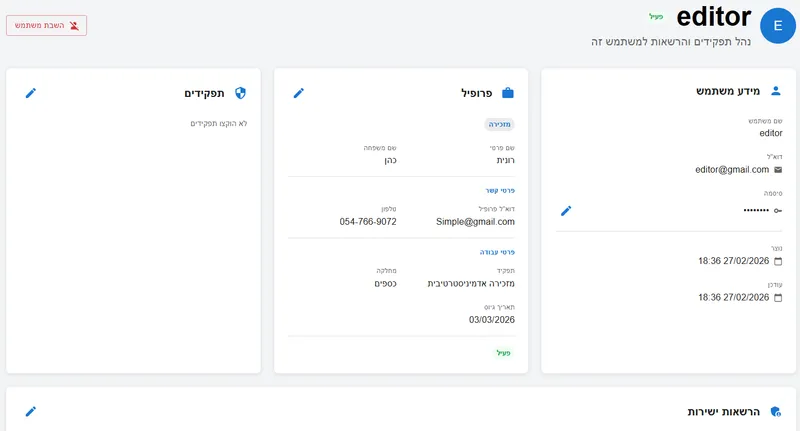Click the envelope icon next to editor@gmail.com
800x431 pixels.
pos(778,170)
